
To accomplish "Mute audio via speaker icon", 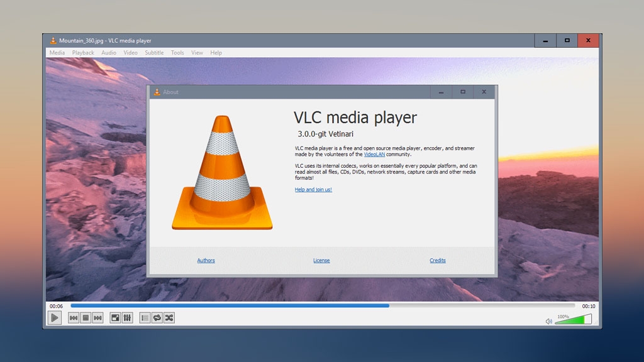I will pyautogui.click(x=548, y=321).
